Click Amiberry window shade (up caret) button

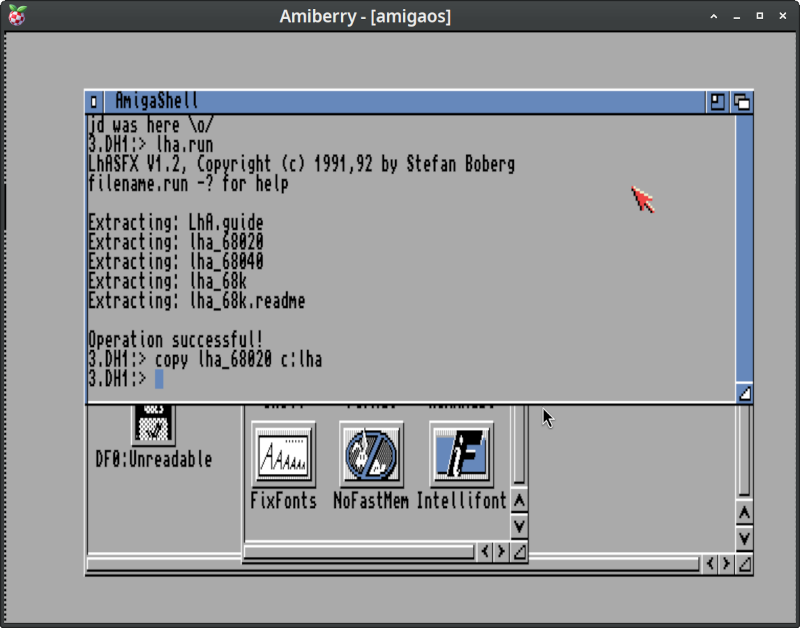(714, 16)
